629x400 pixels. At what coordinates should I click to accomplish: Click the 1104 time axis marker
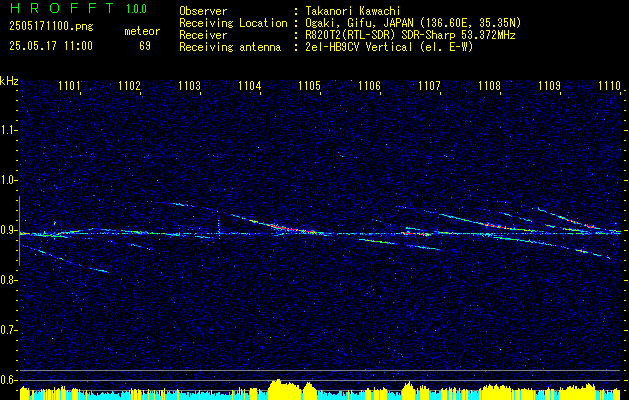pyautogui.click(x=250, y=85)
